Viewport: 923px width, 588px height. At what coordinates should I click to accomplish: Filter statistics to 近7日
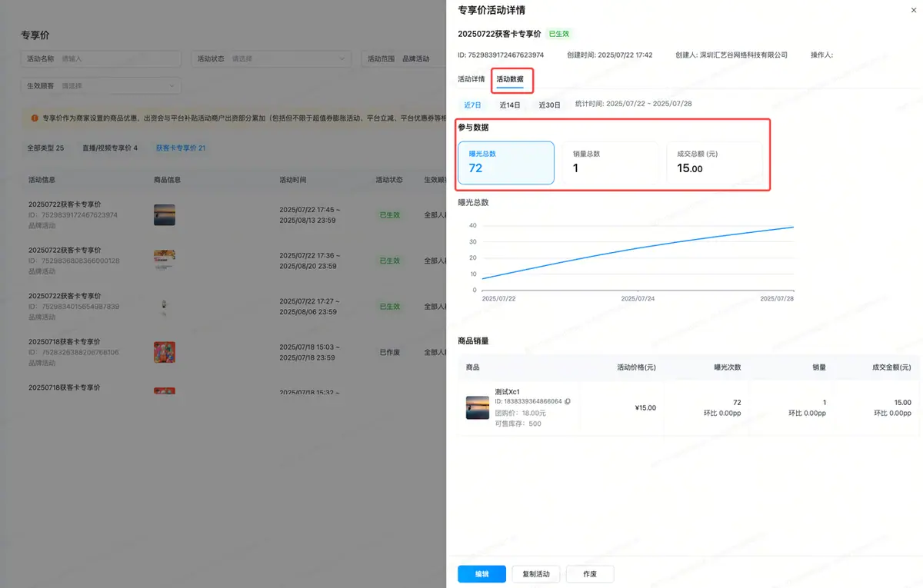click(x=473, y=105)
